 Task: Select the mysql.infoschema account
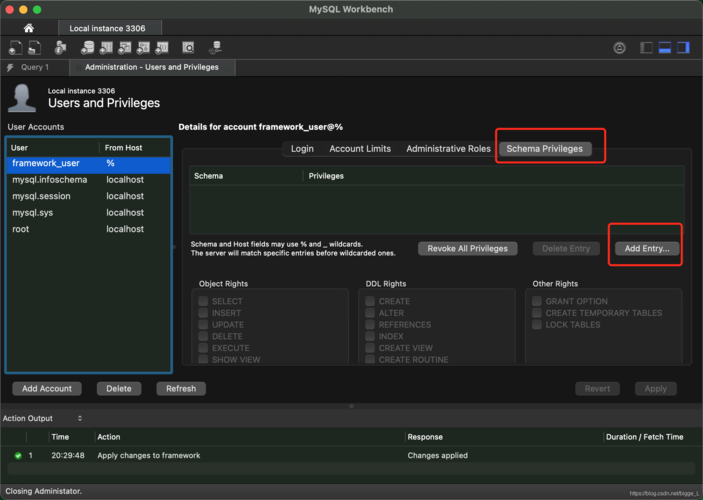pyautogui.click(x=89, y=180)
